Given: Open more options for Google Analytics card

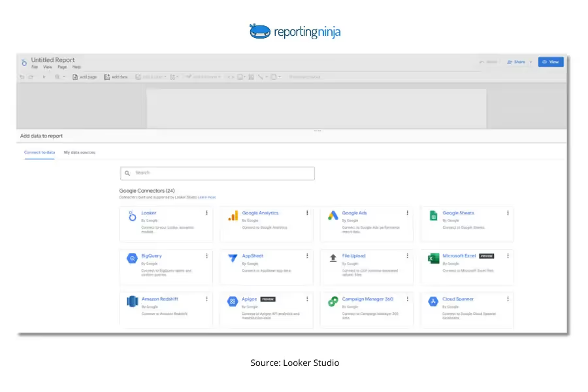Looking at the screenshot, I should 307,213.
